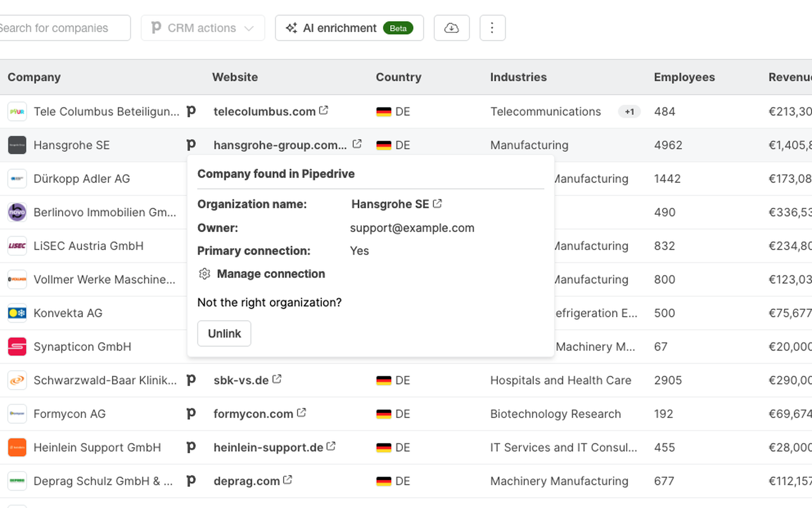Screen dimensions: 812x508
Task: Select company name LiSEC Austria GmbH
Action: 88,246
